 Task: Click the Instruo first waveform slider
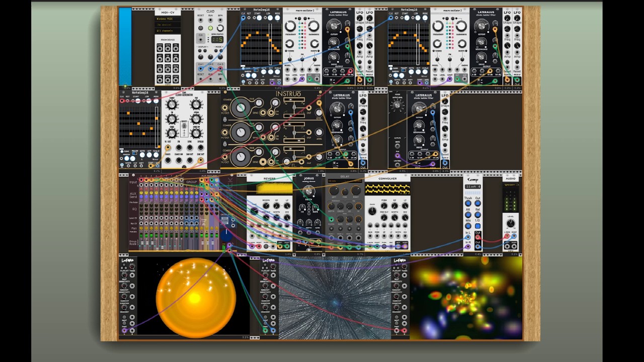pyautogui.click(x=294, y=100)
